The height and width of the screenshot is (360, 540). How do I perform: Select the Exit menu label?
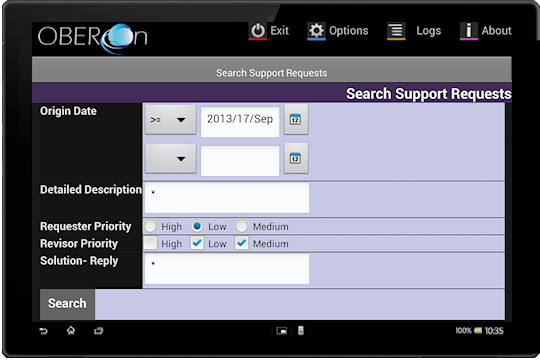click(x=279, y=31)
